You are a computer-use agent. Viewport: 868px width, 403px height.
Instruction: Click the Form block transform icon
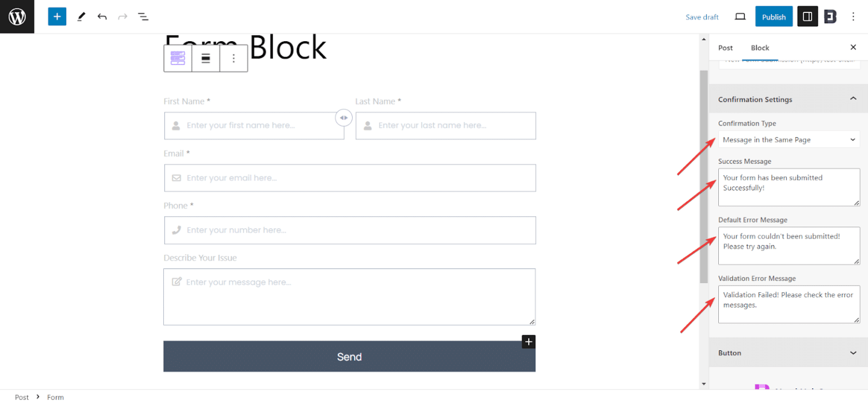tap(177, 58)
